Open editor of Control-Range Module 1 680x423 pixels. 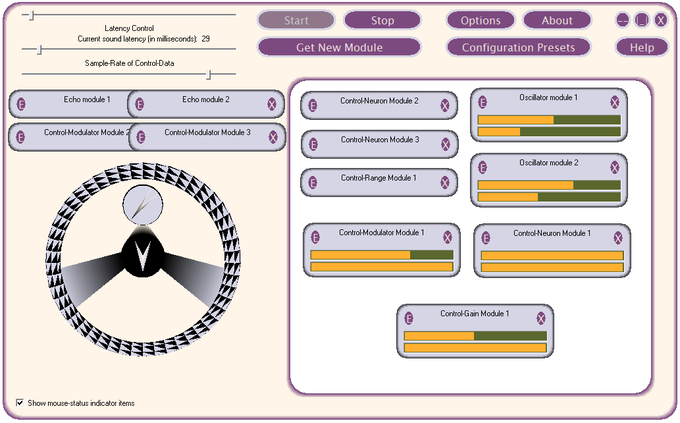312,183
